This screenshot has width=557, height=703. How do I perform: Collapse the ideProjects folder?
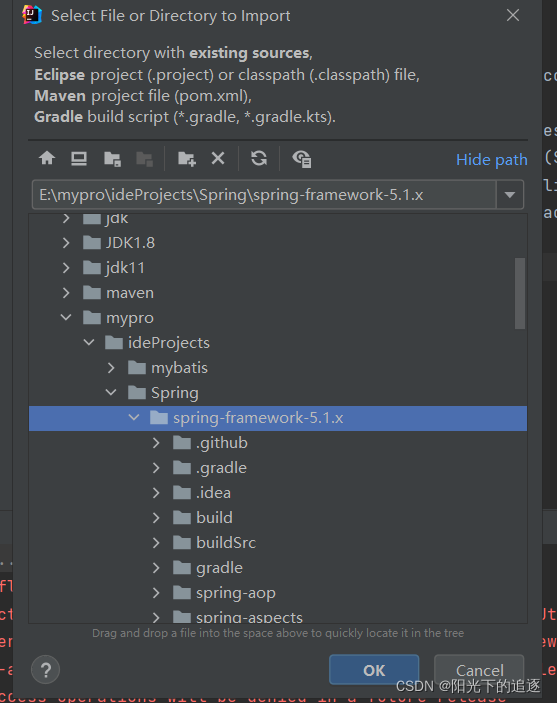click(89, 343)
